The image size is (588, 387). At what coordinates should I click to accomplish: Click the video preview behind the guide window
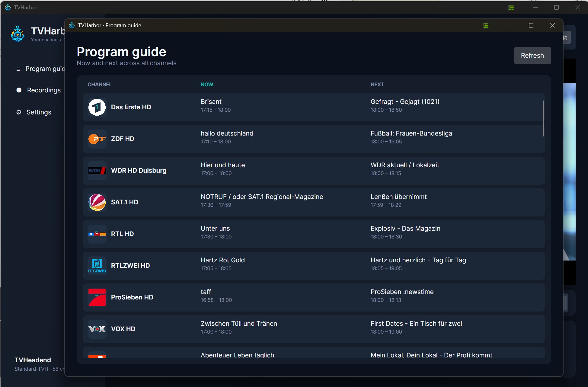(569, 171)
